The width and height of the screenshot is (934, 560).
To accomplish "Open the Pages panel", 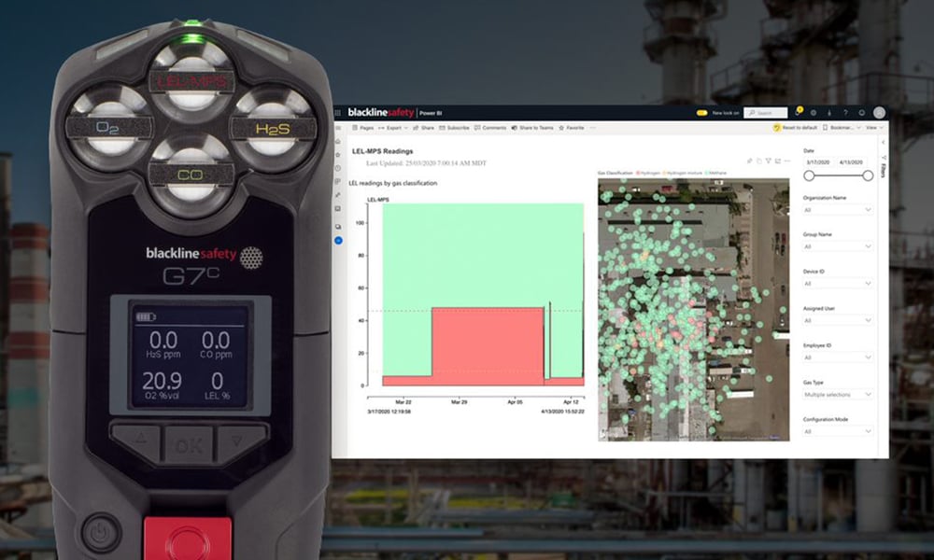I will coord(362,128).
